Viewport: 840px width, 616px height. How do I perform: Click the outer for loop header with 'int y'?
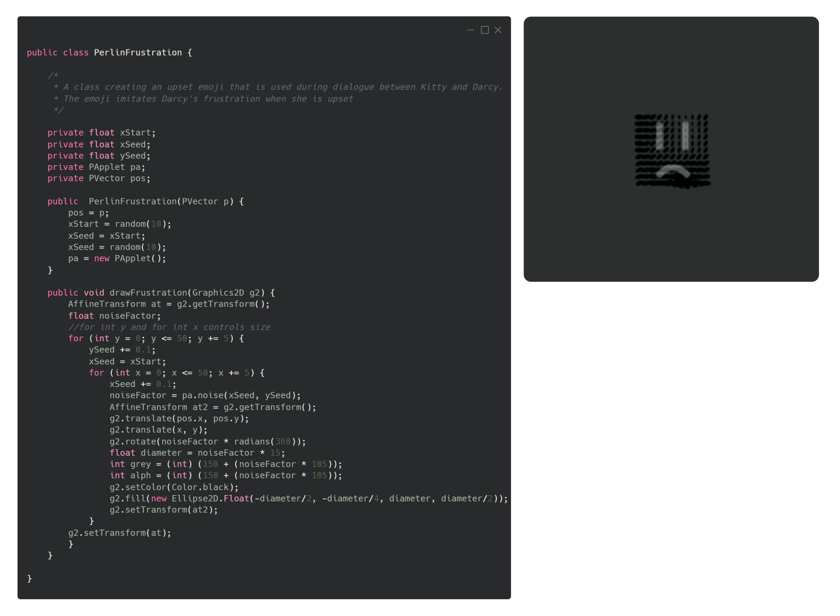[x=156, y=338]
